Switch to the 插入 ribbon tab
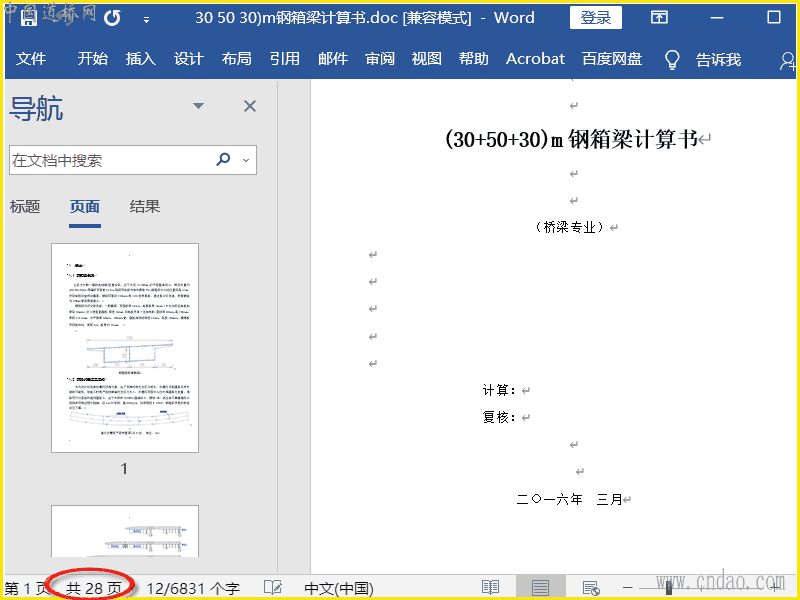800x600 pixels. [140, 59]
